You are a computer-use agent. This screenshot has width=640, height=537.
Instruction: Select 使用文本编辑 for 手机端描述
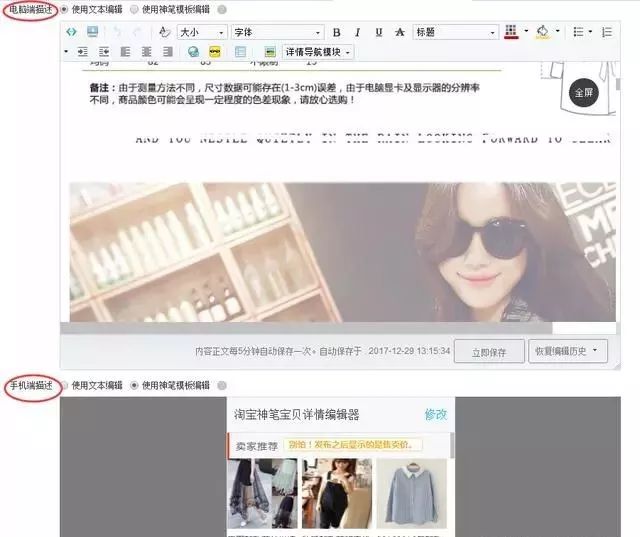(x=66, y=385)
